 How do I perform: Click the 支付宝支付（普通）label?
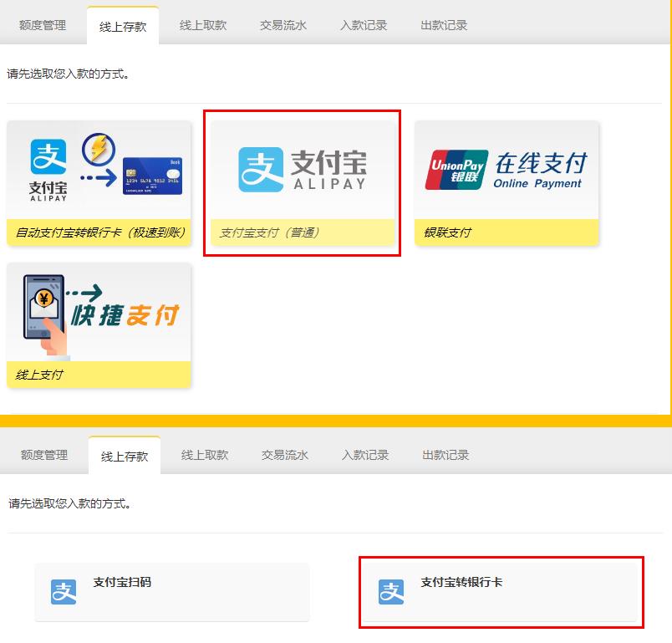coord(269,232)
